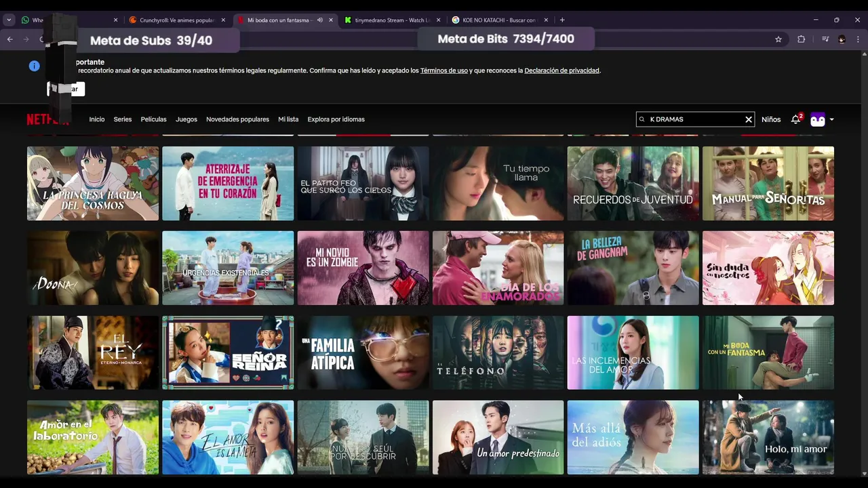
Task: Open Una familia atípica
Action: pyautogui.click(x=363, y=353)
